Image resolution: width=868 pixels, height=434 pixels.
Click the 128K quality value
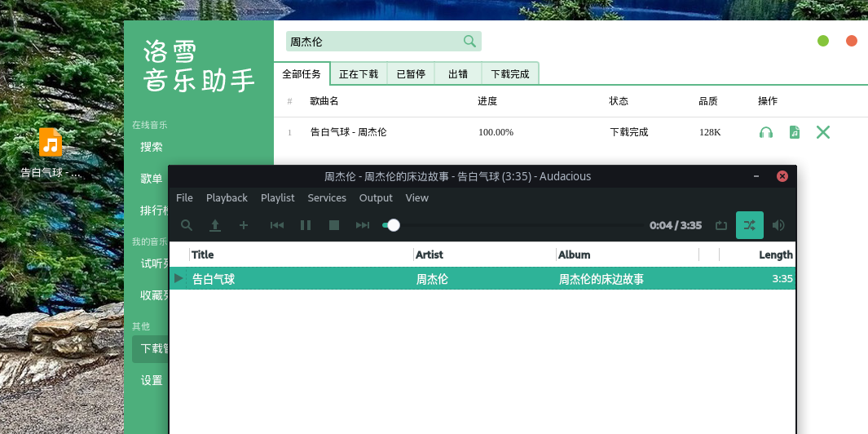[x=710, y=132]
